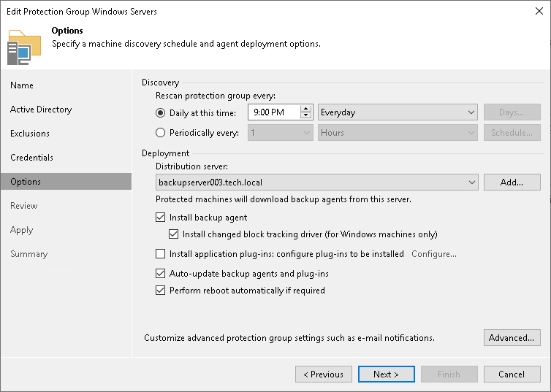This screenshot has width=551, height=392.
Task: Select the Options step in sidebar
Action: pyautogui.click(x=66, y=182)
